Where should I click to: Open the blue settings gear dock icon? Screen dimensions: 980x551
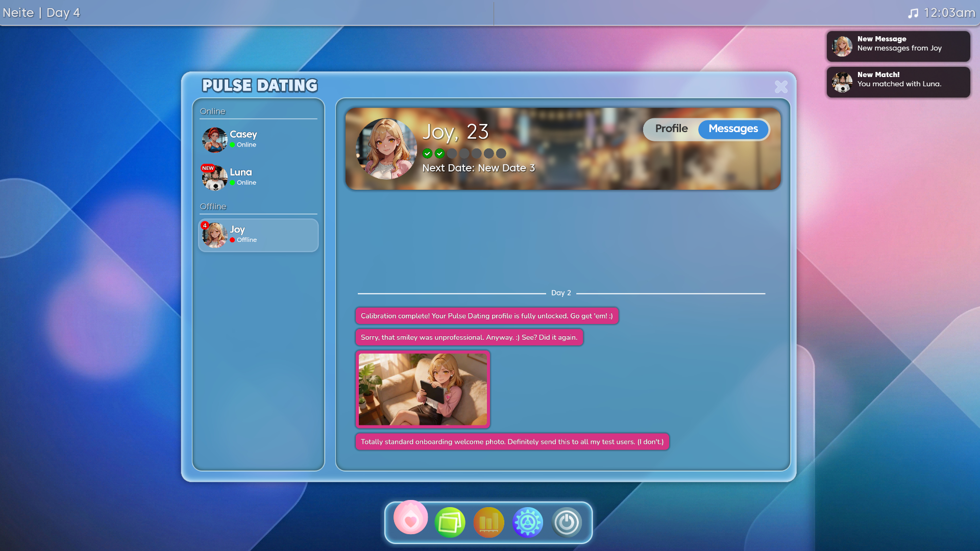pos(527,522)
